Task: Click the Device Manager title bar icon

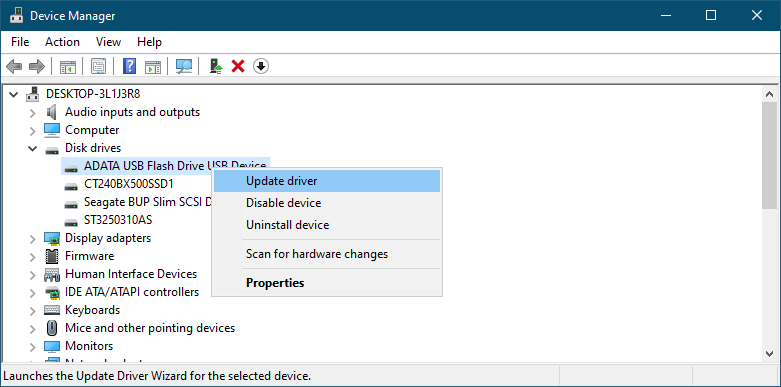Action: 16,15
